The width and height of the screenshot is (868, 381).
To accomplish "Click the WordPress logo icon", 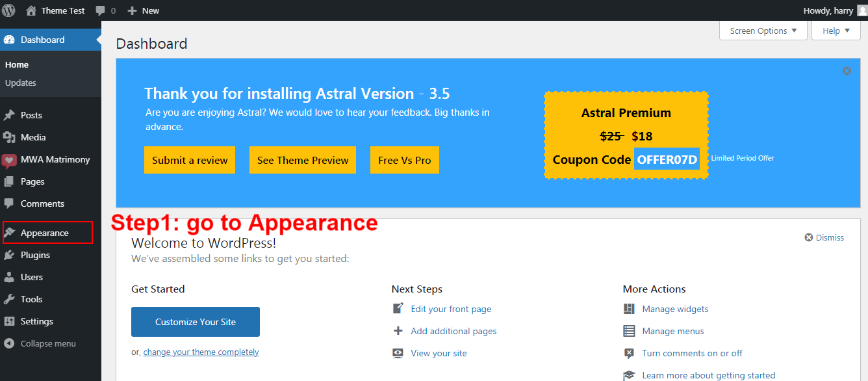I will click(8, 10).
